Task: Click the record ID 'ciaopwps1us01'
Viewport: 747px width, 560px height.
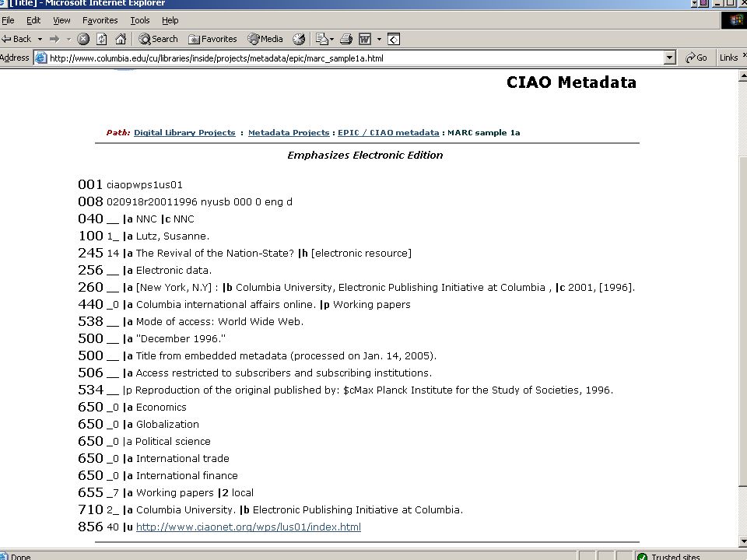Action: [145, 185]
